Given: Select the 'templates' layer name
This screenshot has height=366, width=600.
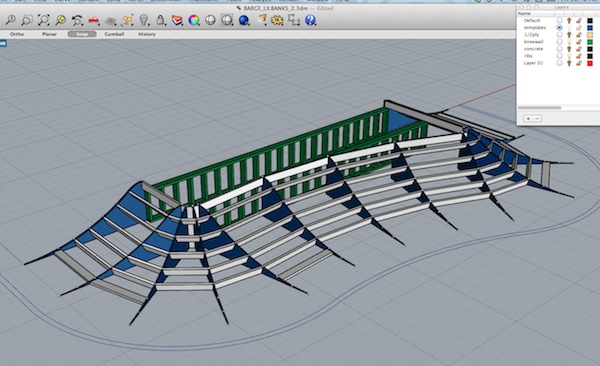Looking at the screenshot, I should pos(535,28).
